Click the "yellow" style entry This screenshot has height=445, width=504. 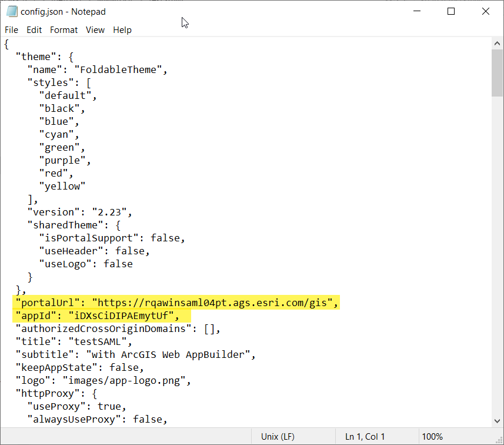(x=62, y=187)
